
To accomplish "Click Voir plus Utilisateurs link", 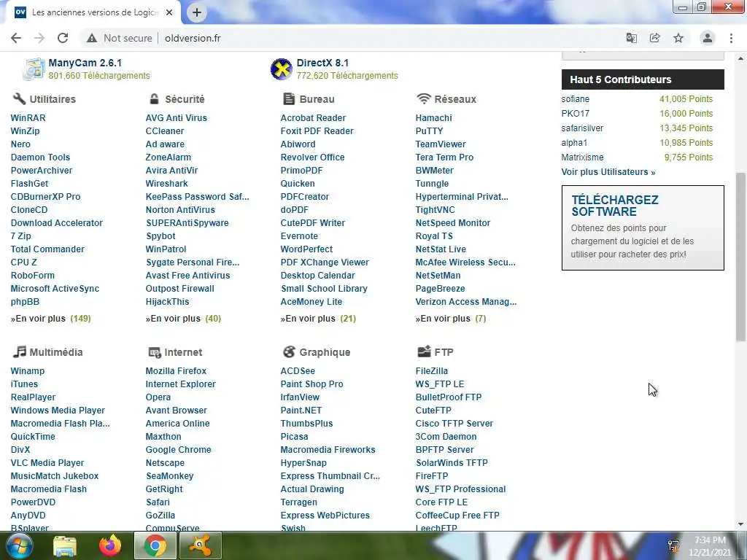I will tap(608, 172).
